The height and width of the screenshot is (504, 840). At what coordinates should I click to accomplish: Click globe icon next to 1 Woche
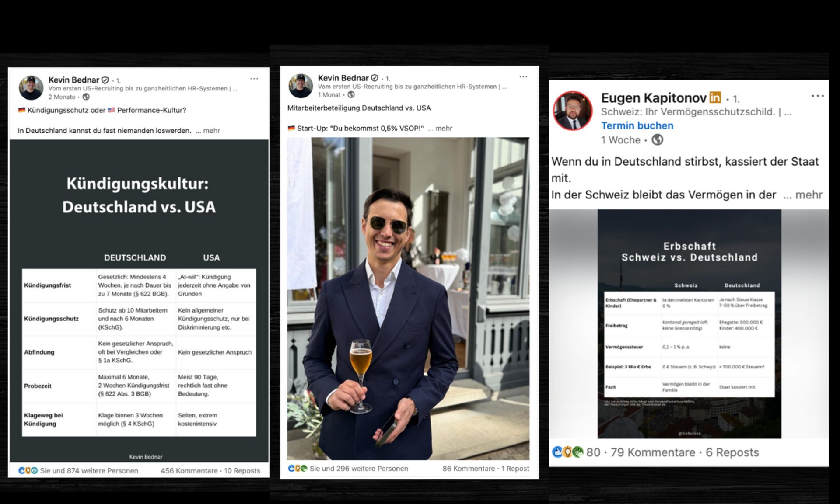(x=657, y=140)
